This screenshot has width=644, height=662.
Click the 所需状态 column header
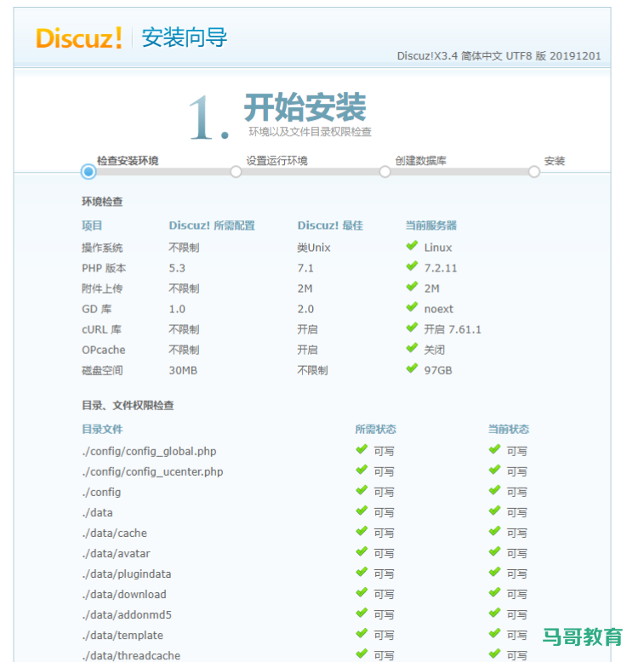pos(376,430)
